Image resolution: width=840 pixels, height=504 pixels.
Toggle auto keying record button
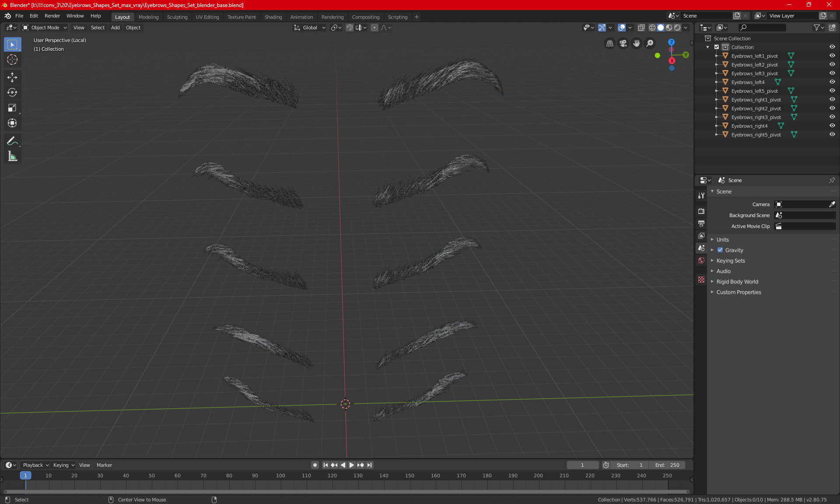[315, 465]
